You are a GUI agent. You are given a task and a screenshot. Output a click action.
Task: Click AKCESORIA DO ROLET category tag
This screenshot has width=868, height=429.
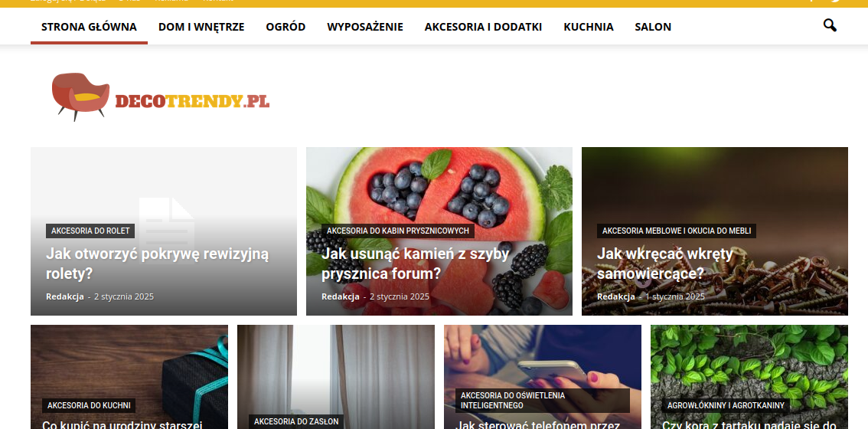click(90, 231)
